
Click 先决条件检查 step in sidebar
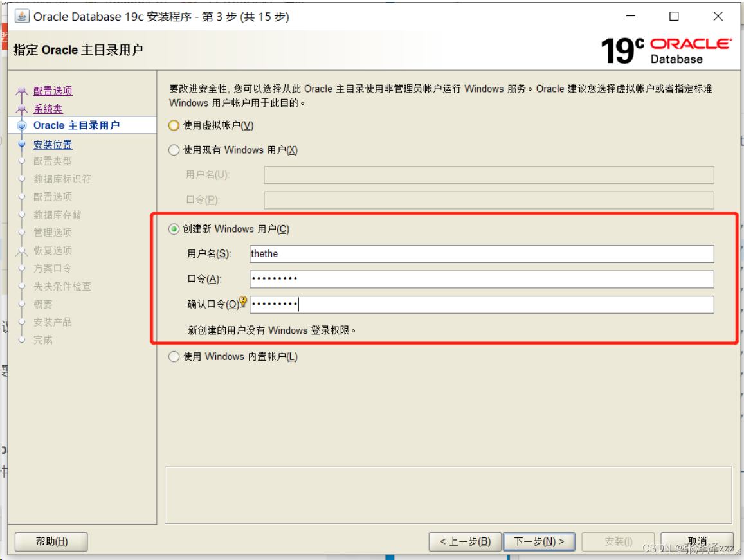(62, 286)
